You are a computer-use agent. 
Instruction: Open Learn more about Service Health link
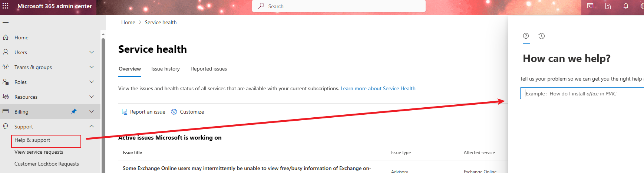(378, 89)
